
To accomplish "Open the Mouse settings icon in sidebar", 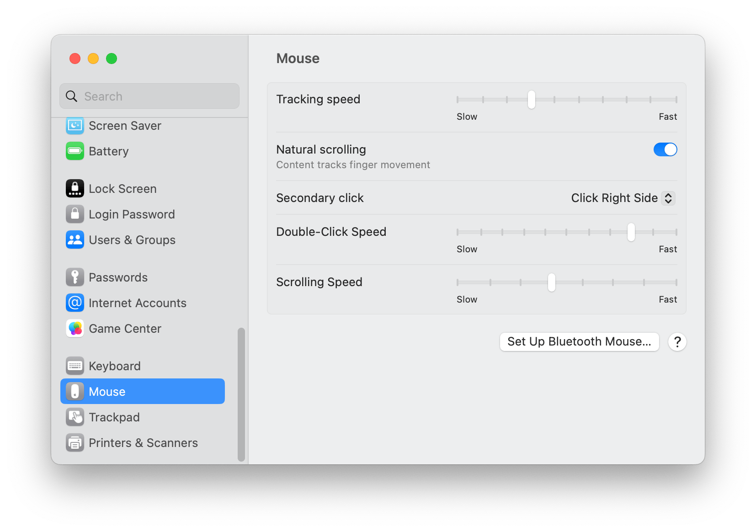I will (x=75, y=391).
